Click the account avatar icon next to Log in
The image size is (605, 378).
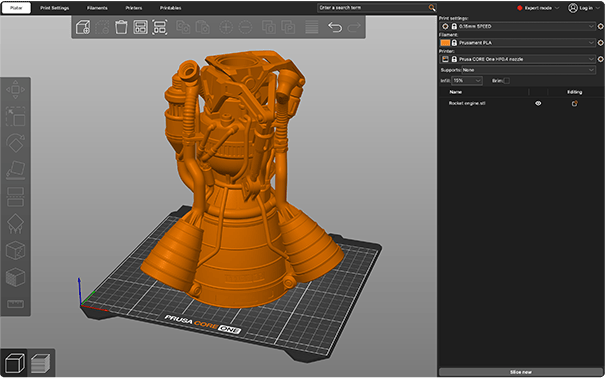[x=573, y=8]
